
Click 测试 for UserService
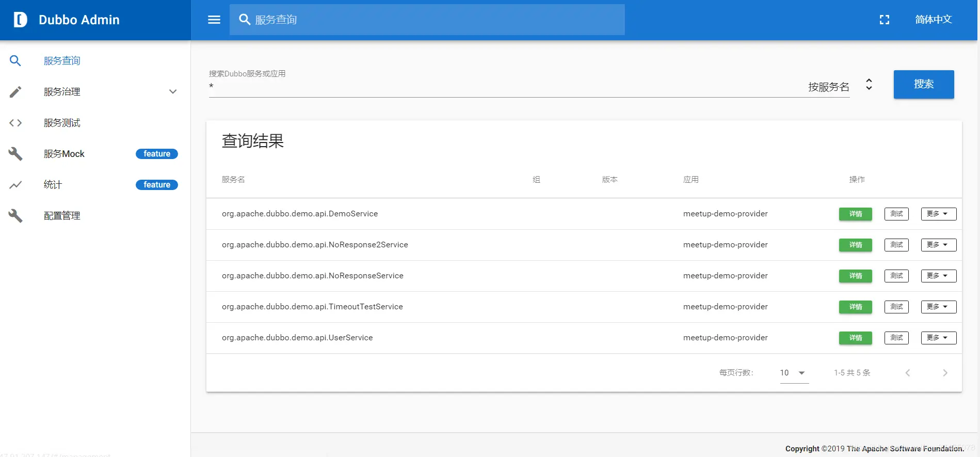[x=896, y=338]
